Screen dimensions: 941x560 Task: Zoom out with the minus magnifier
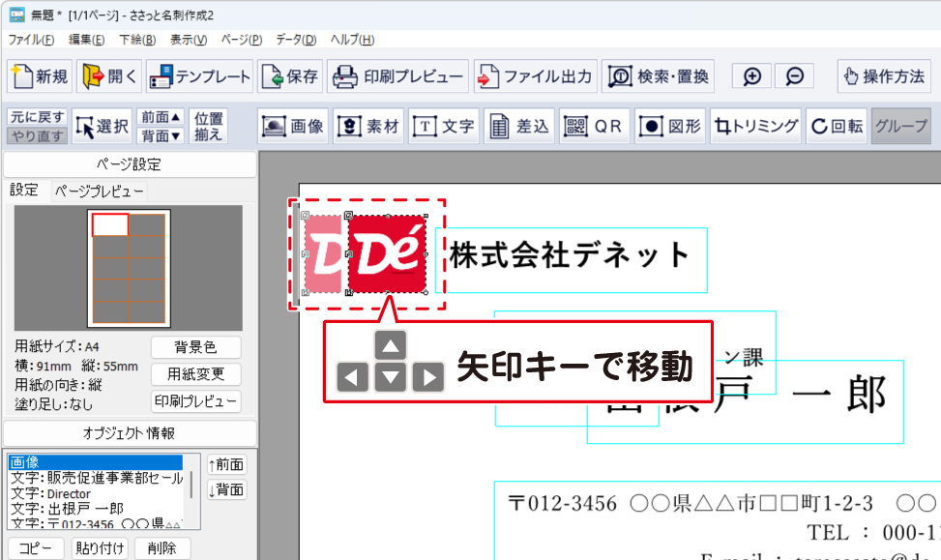(x=795, y=76)
